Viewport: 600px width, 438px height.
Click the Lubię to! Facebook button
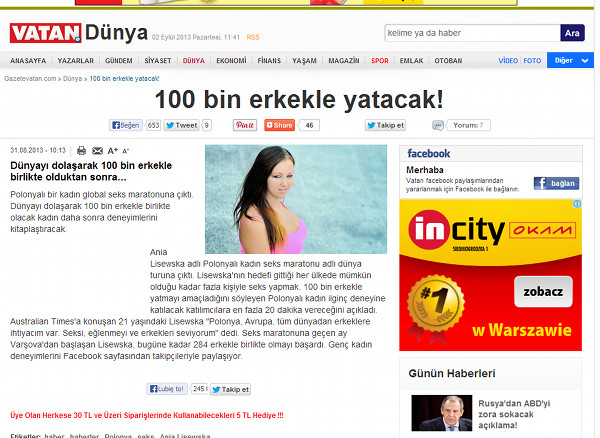pyautogui.click(x=167, y=389)
